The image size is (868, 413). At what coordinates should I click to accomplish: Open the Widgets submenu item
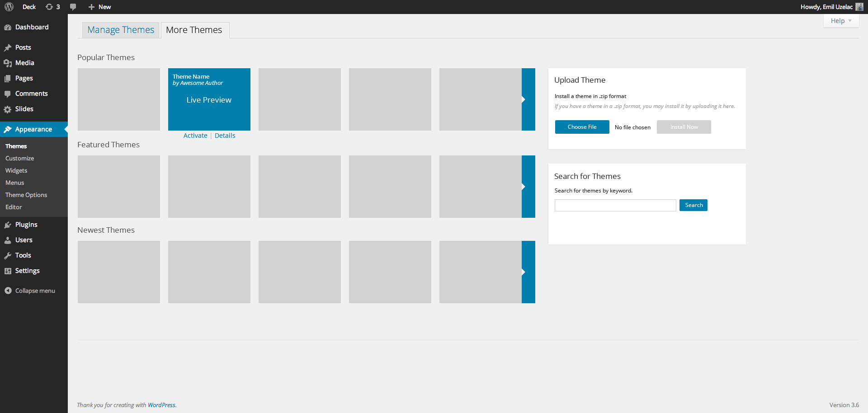tap(16, 171)
